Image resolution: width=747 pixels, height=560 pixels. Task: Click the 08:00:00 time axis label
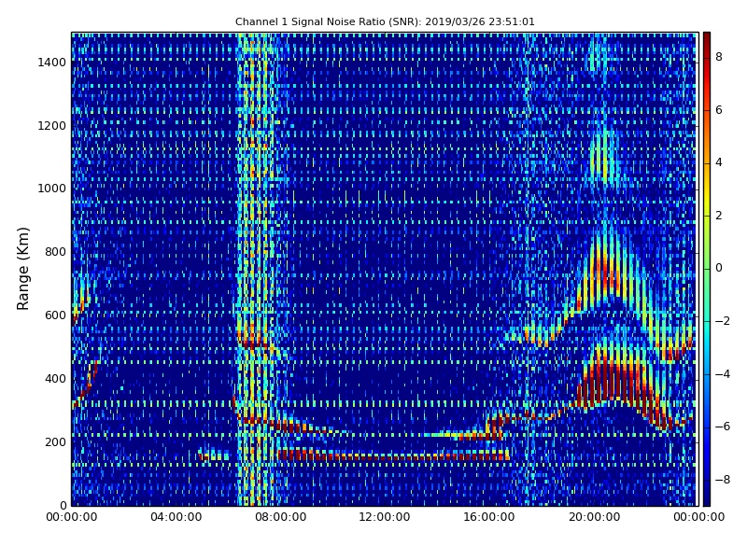click(x=281, y=517)
